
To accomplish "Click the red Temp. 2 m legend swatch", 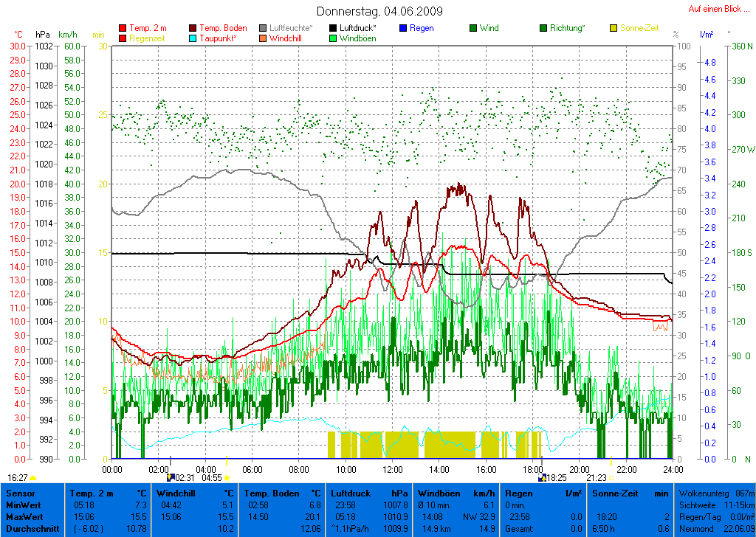I will pos(123,28).
